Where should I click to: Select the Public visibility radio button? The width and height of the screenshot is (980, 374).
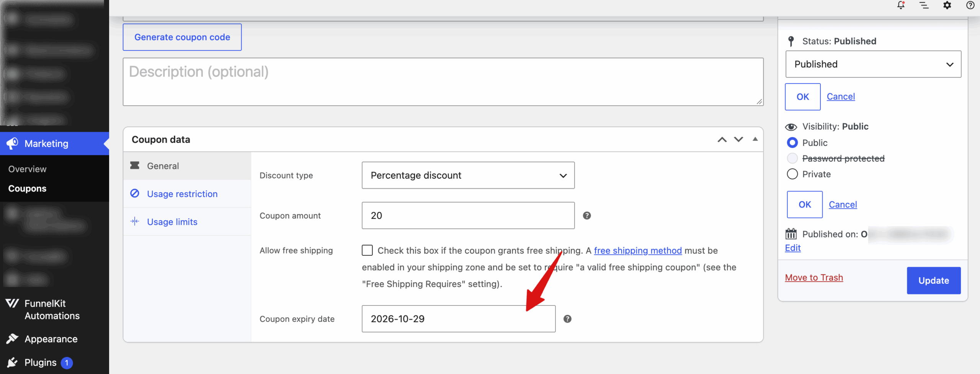tap(792, 143)
